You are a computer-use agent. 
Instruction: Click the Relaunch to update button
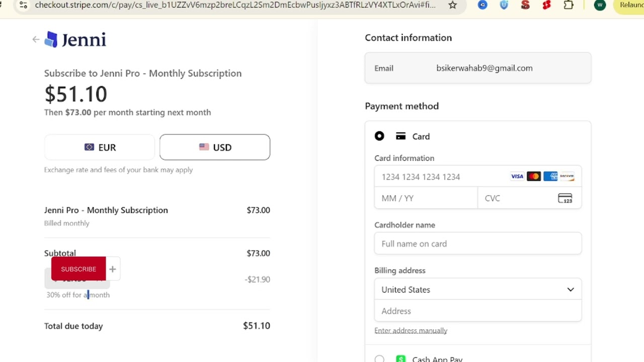point(629,5)
